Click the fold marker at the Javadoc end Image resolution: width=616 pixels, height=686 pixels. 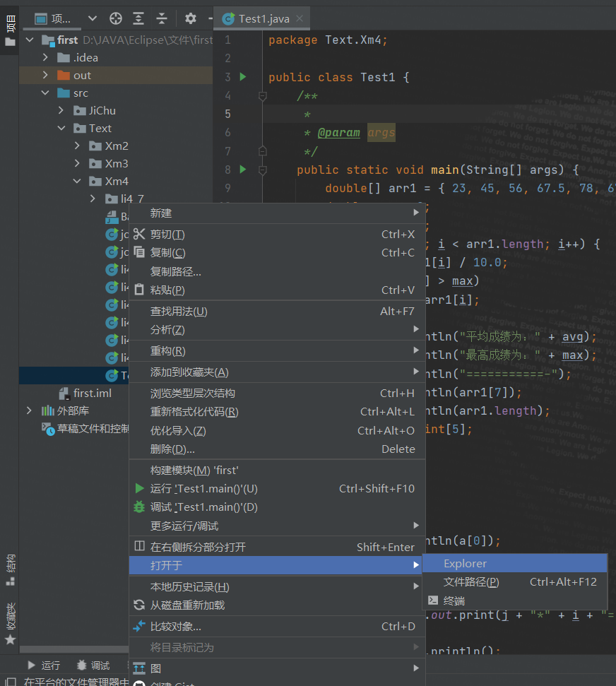263,151
